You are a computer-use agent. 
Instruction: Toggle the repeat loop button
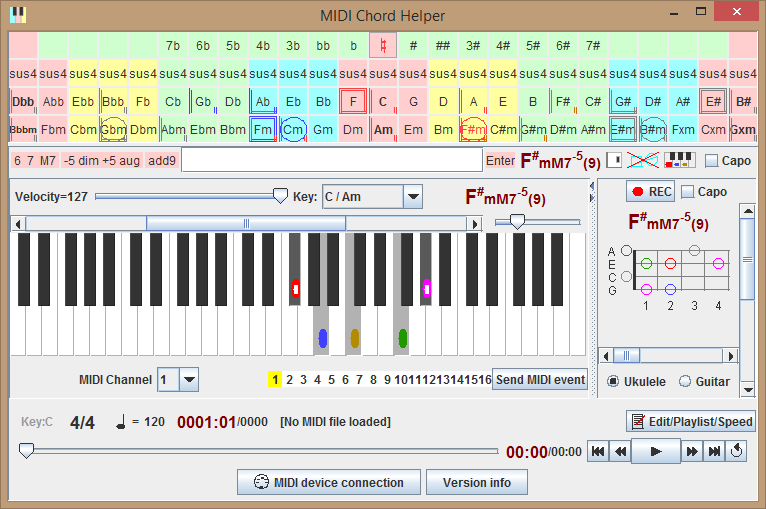(x=737, y=451)
